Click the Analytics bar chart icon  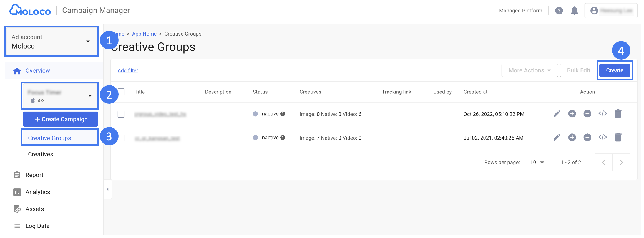tap(17, 192)
